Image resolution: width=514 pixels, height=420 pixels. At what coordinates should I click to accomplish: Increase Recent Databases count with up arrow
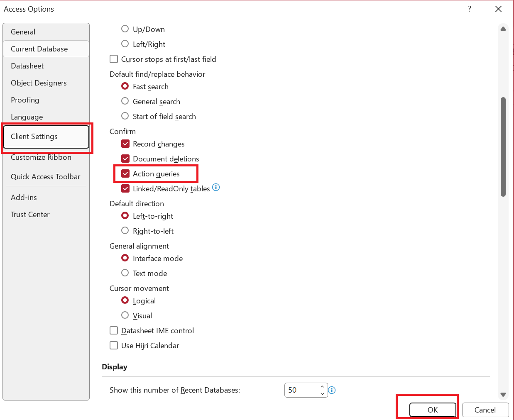(x=322, y=387)
